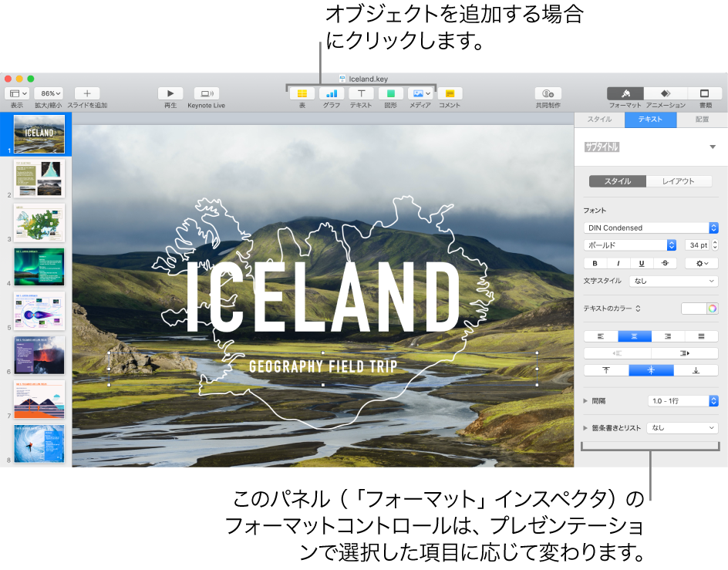The width and height of the screenshot is (728, 570).
Task: Open Keynote Live from the toolbar
Action: tap(207, 93)
